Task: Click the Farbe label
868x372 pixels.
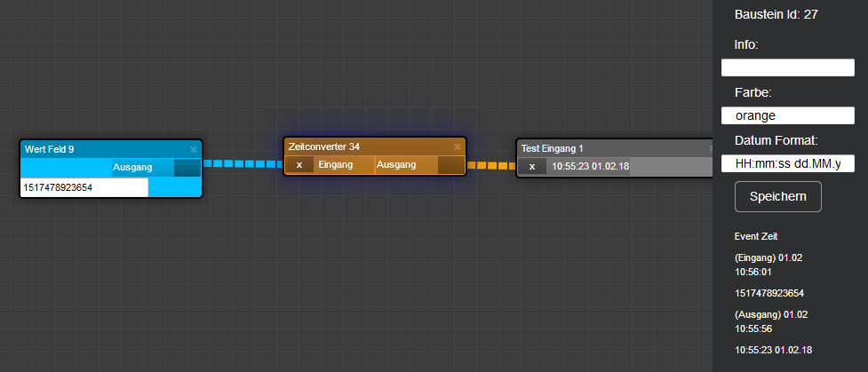Action: point(753,92)
